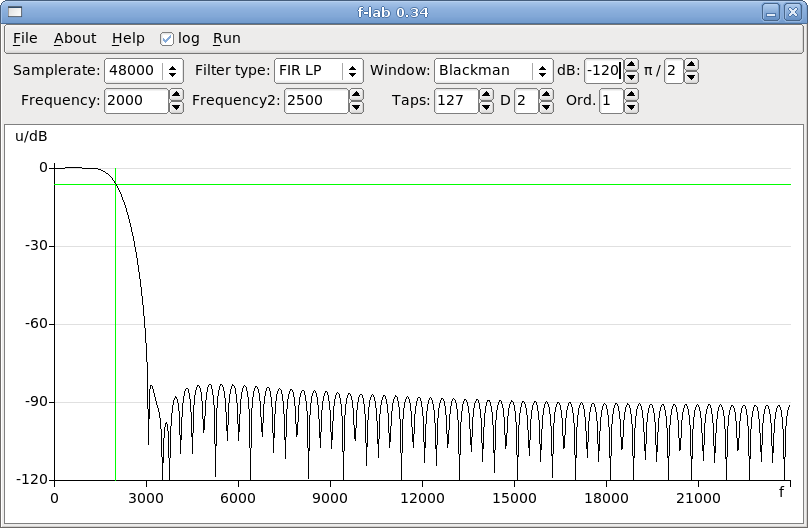
Task: Click the 3000 label on frequency axis
Action: [x=146, y=498]
